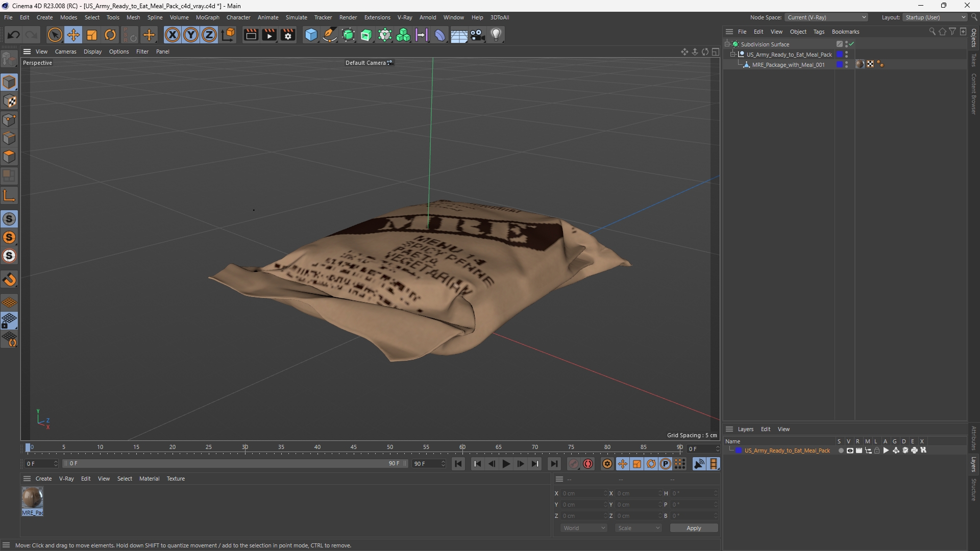Toggle Subdivision Surface enabled checkmark
This screenshot has height=551, width=980.
851,44
